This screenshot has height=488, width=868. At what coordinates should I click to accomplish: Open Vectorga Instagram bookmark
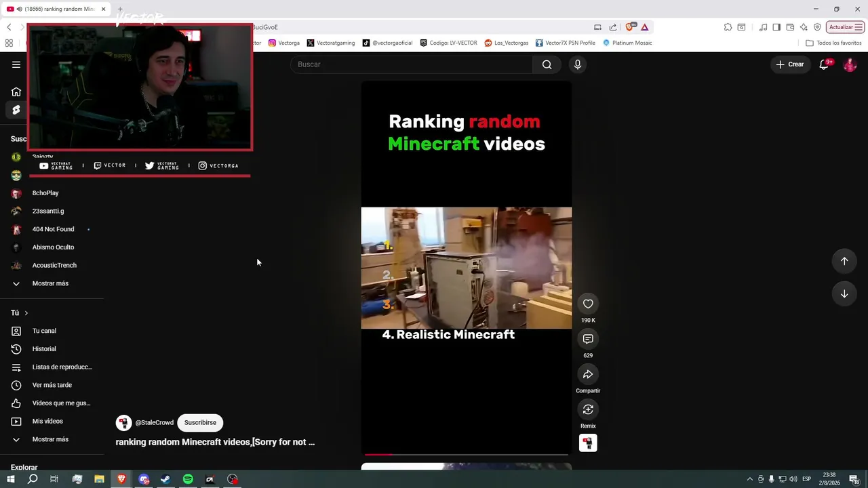pyautogui.click(x=284, y=43)
